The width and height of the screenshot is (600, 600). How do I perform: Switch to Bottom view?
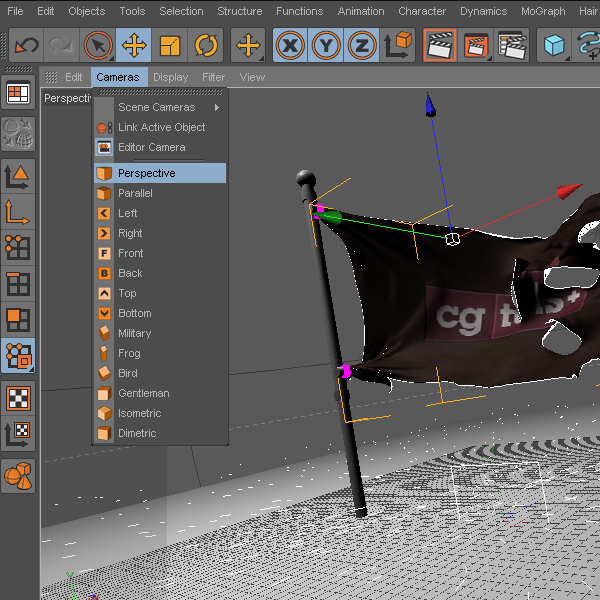pos(160,313)
